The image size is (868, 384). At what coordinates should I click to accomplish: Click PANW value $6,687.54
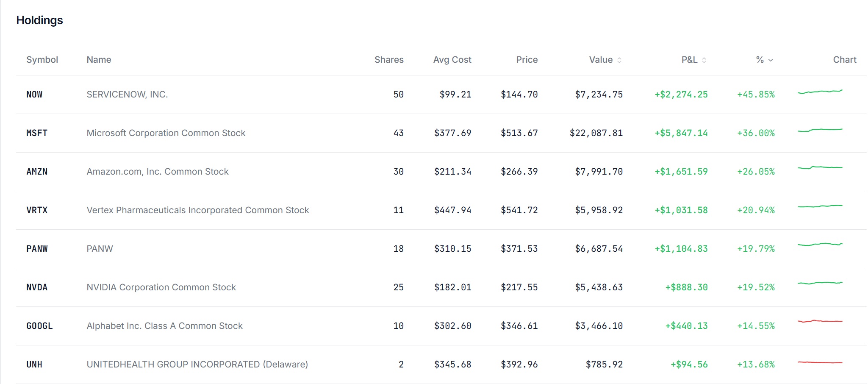599,249
